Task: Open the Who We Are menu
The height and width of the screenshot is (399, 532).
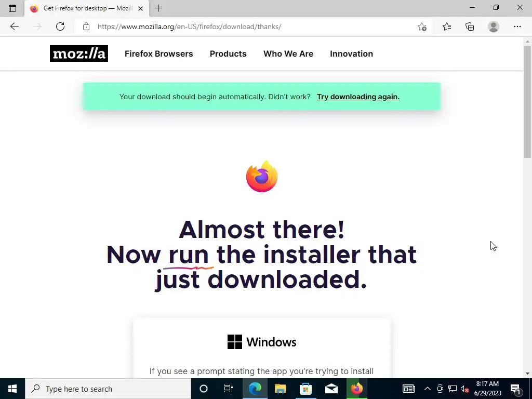Action: coord(288,54)
